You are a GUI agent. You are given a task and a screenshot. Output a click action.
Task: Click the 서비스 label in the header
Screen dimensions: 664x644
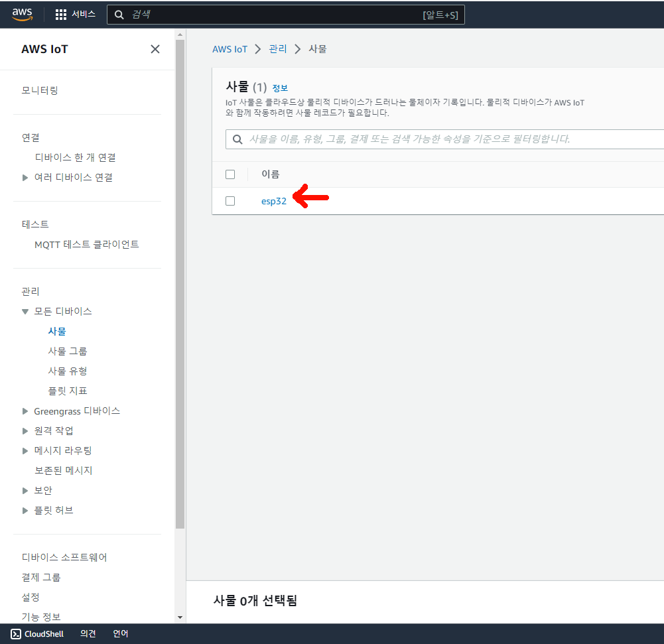(x=84, y=15)
